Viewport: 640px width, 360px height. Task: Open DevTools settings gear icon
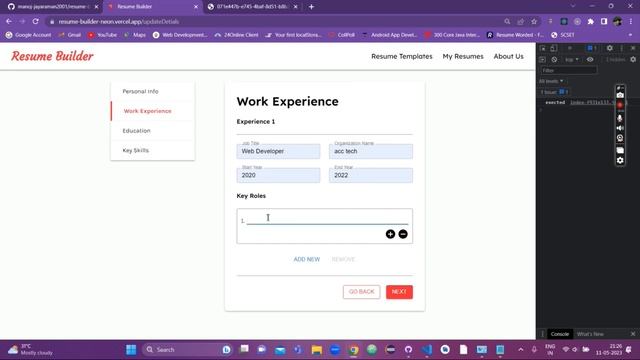tap(609, 48)
